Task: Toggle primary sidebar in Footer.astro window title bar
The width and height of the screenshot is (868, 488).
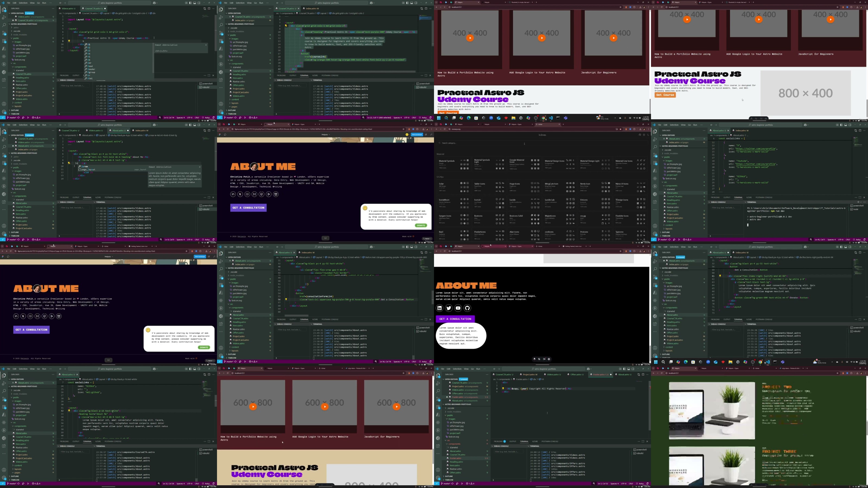Action: pyautogui.click(x=624, y=369)
